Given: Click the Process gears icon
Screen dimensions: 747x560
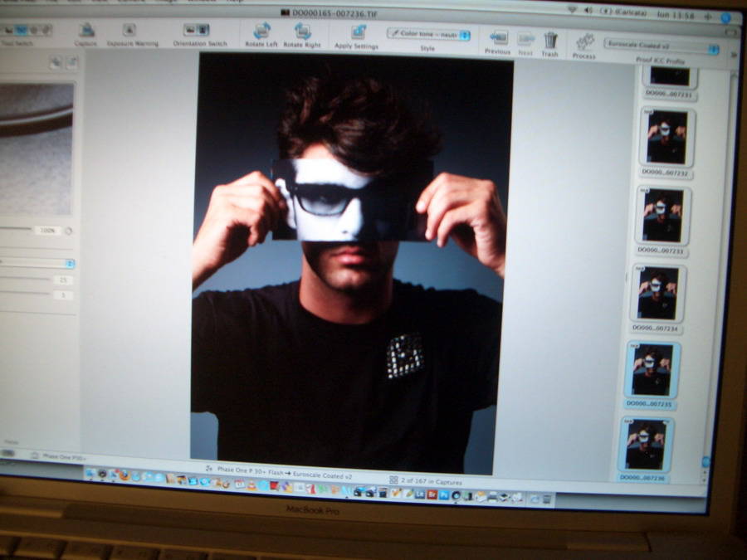Looking at the screenshot, I should tap(585, 41).
